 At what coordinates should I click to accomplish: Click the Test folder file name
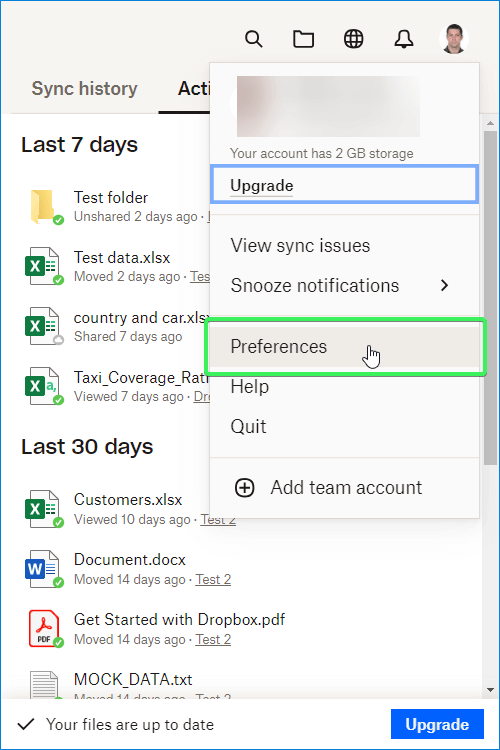(x=111, y=197)
